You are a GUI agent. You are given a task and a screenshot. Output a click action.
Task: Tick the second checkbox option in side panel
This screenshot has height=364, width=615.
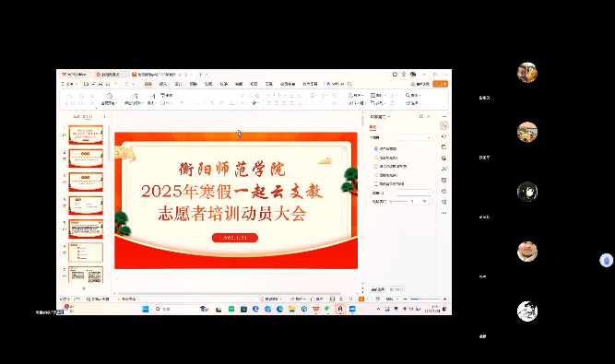tap(376, 158)
